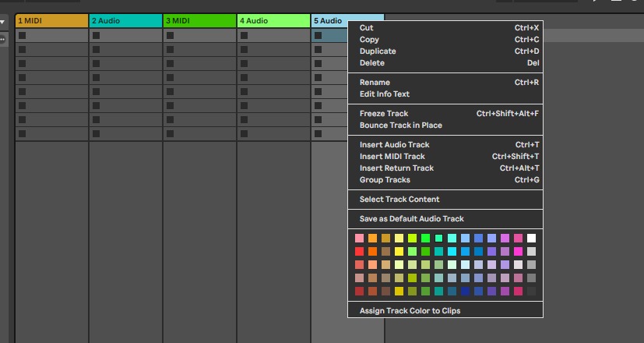Click the stop button in 3 MIDI's last clip slot
This screenshot has width=644, height=343.
[170, 133]
